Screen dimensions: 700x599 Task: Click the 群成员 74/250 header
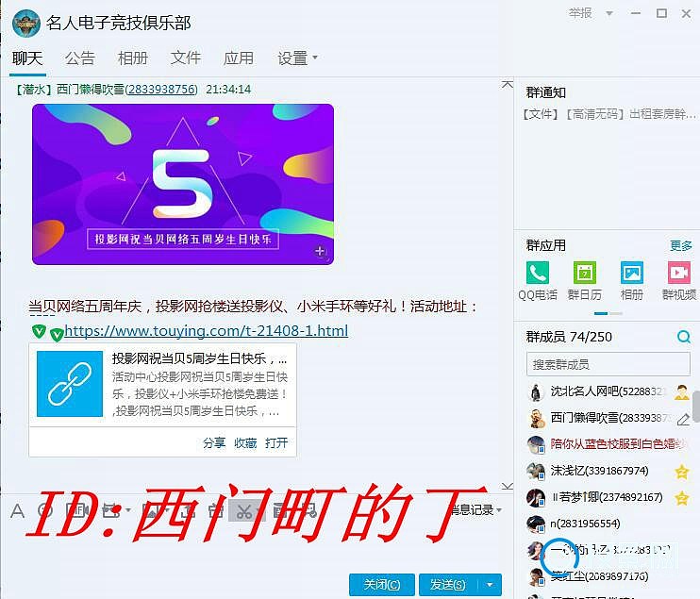[x=569, y=337]
